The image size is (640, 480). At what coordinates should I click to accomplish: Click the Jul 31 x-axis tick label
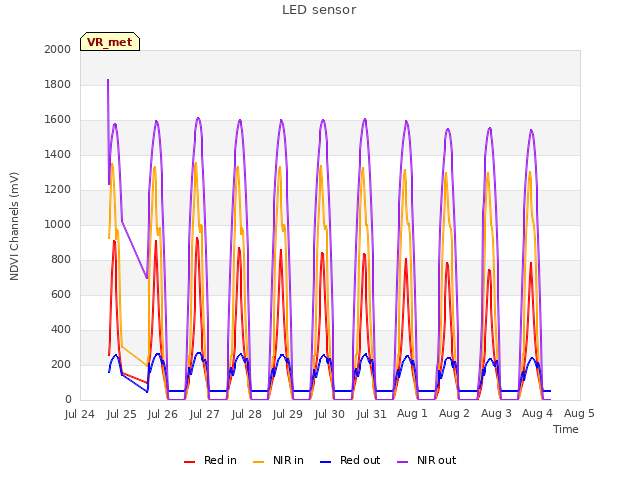click(x=371, y=414)
